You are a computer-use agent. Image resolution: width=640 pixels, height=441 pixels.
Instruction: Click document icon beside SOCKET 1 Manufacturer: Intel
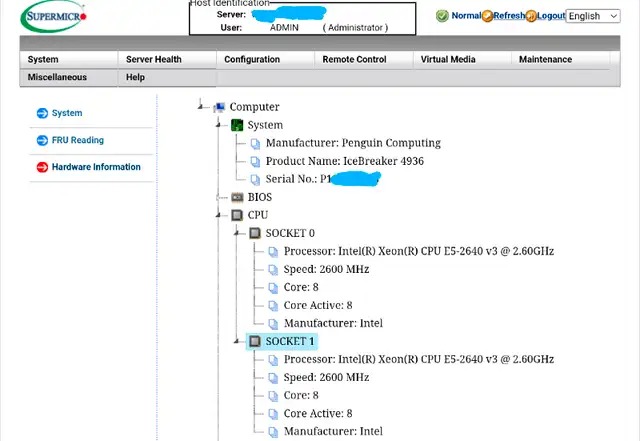273,432
